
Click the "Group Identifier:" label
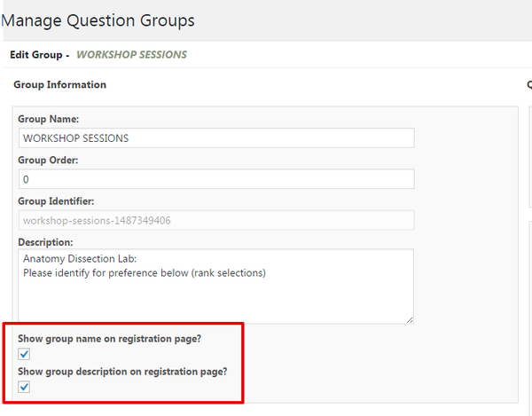coord(56,201)
